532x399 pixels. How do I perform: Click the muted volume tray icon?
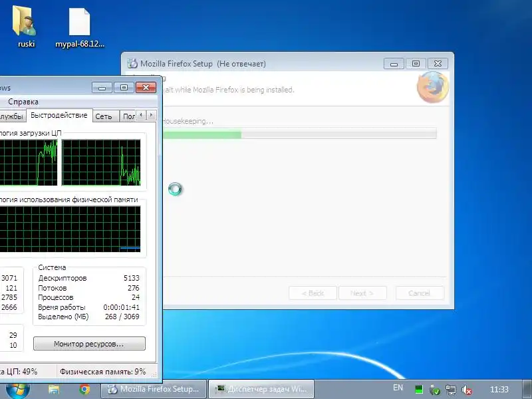click(467, 390)
